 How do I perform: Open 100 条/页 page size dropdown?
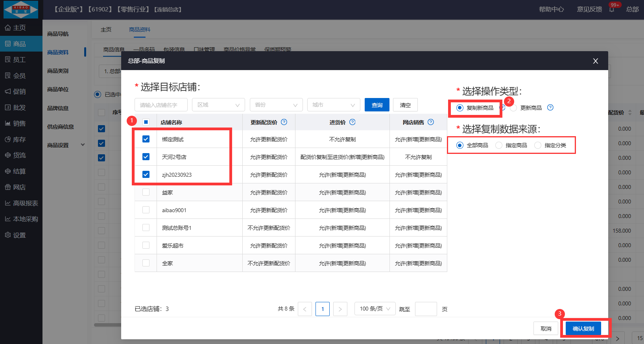(375, 309)
